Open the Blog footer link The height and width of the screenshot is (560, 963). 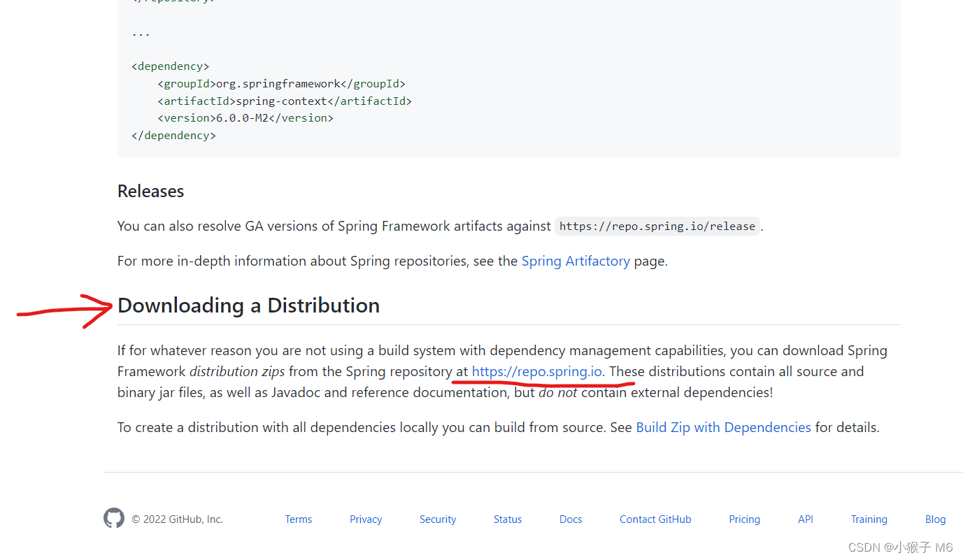click(936, 519)
